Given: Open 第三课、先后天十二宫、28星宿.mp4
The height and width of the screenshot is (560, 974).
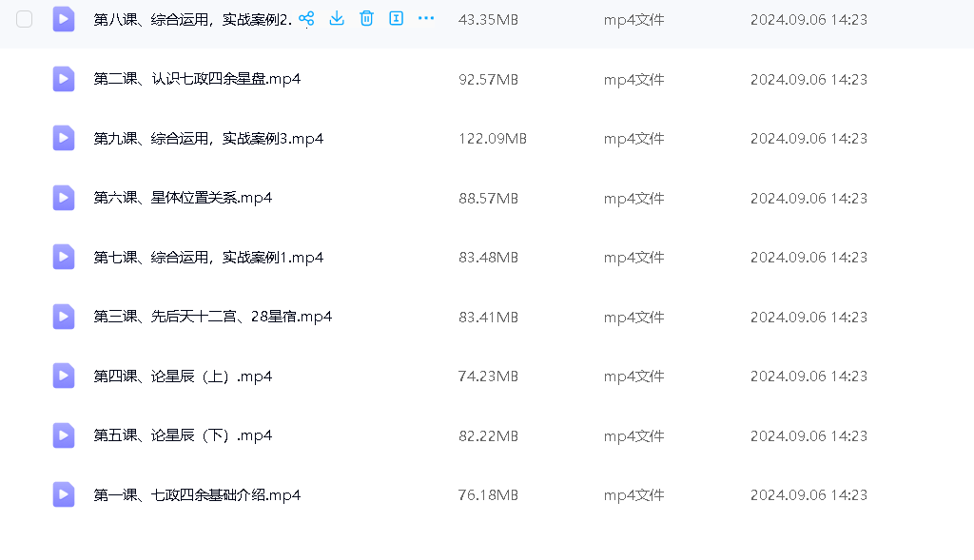Looking at the screenshot, I should coord(212,317).
